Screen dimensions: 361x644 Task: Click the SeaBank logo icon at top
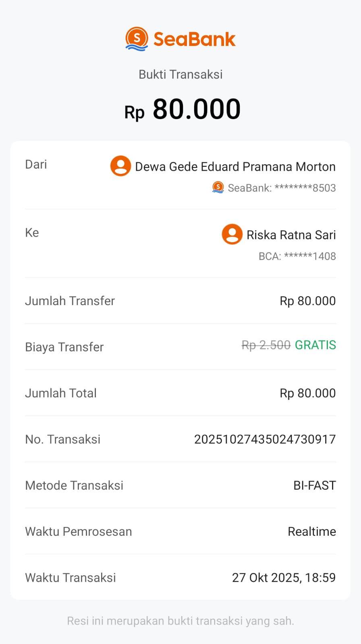[137, 39]
